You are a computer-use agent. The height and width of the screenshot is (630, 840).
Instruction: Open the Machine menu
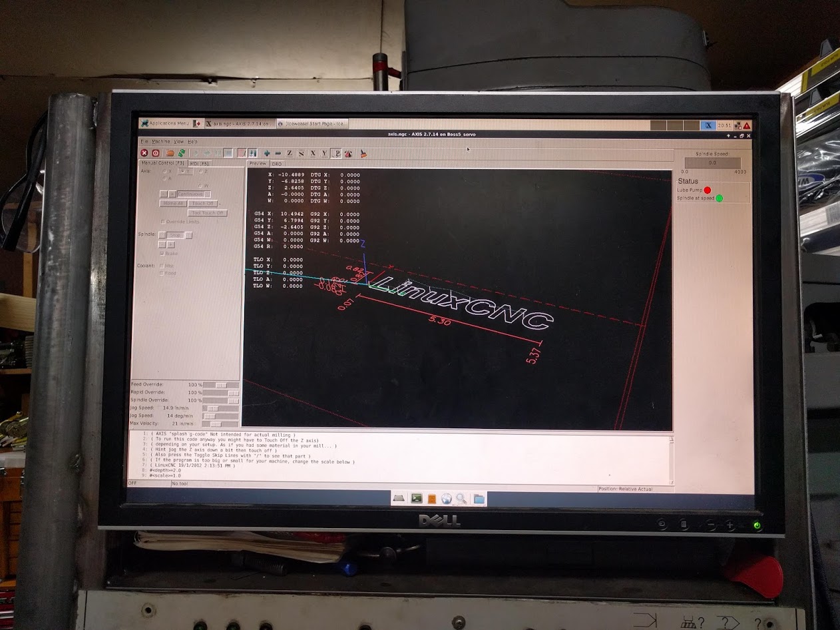point(160,141)
